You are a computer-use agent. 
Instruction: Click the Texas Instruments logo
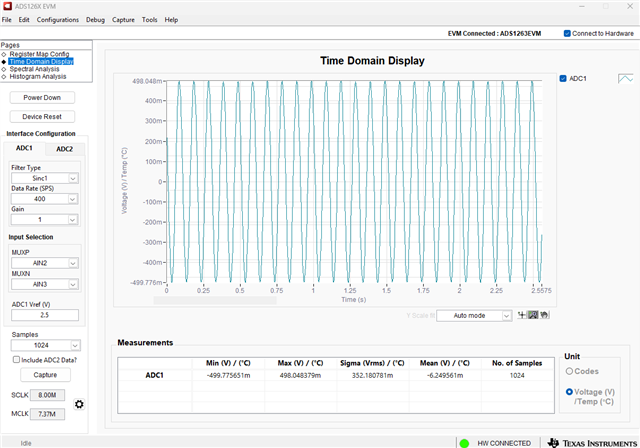coord(593,443)
